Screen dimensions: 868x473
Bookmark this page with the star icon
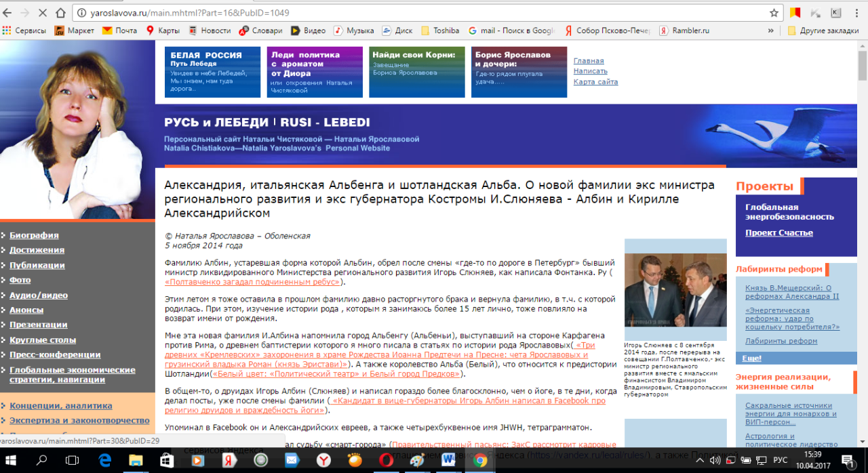click(774, 13)
